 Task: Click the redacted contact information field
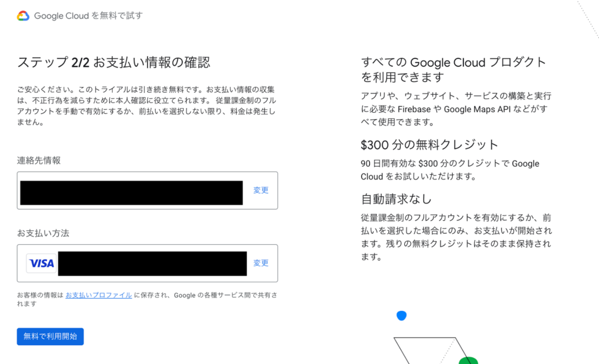(x=131, y=193)
